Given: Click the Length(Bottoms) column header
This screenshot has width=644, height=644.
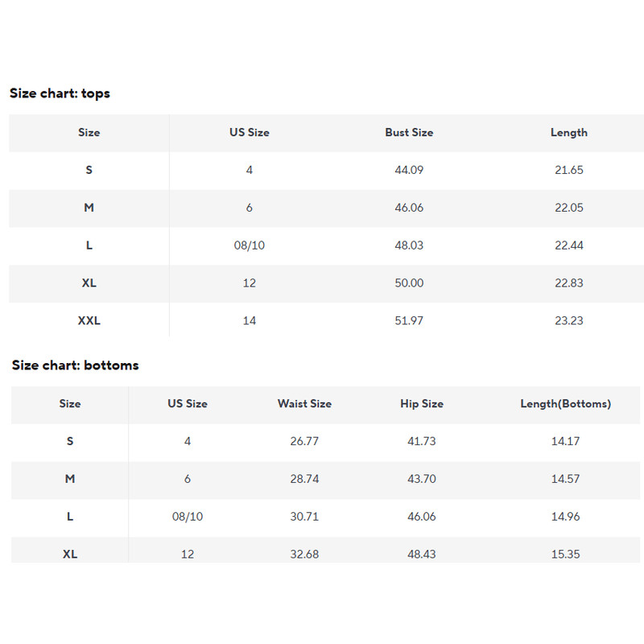Looking at the screenshot, I should tap(565, 404).
